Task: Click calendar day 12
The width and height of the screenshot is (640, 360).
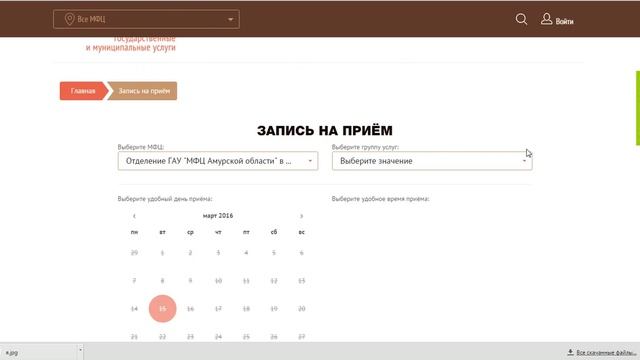Action: [x=274, y=281]
